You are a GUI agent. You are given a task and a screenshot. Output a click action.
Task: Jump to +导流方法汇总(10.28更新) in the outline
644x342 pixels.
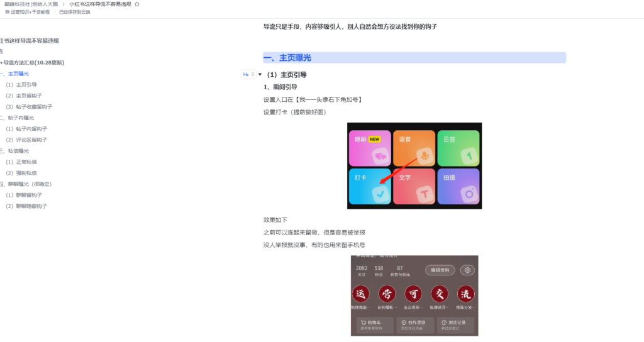32,63
